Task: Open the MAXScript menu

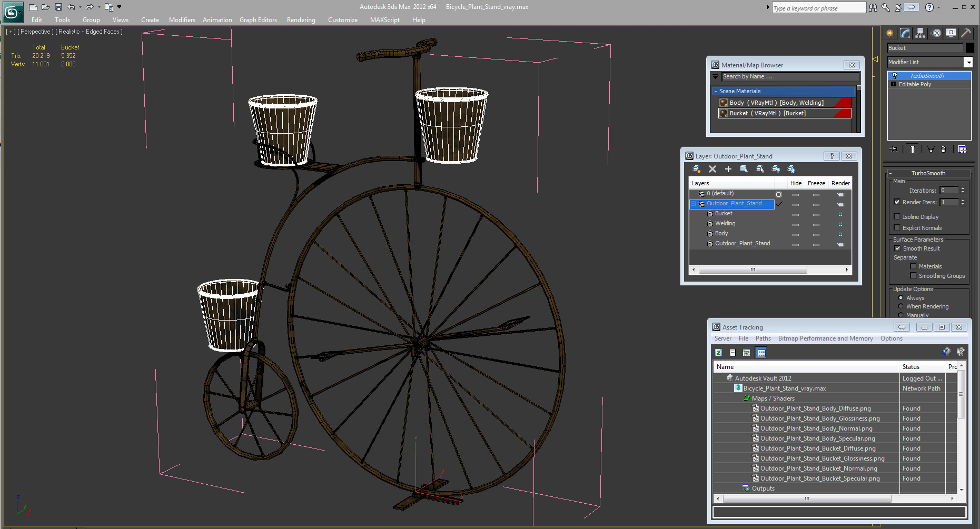Action: pos(385,20)
